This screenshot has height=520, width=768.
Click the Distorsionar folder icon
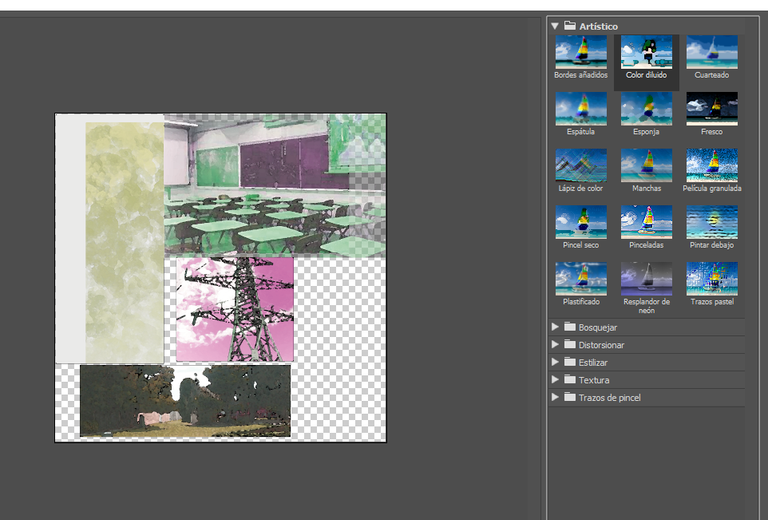tap(570, 344)
